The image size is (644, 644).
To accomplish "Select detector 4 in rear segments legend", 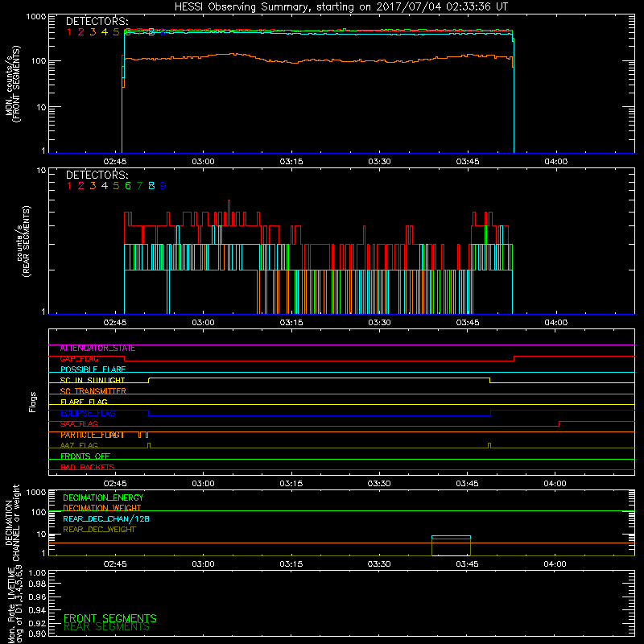I will (x=105, y=186).
